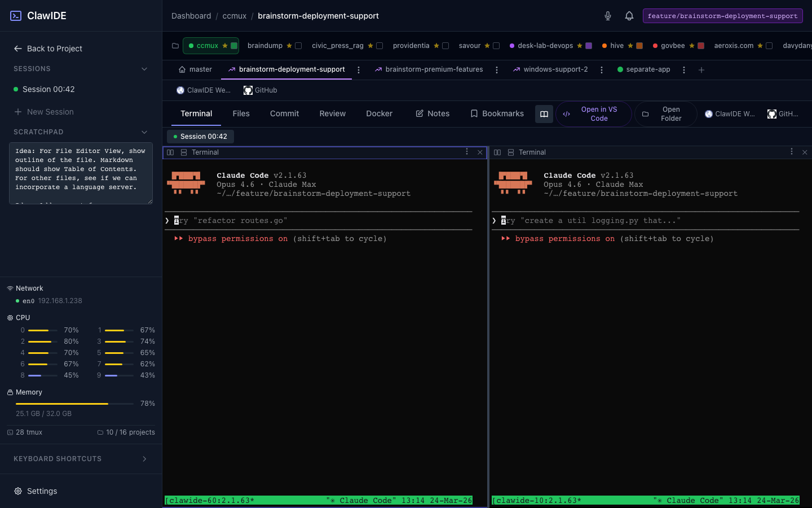
Task: Open the brainstorm-premium-features kebab menu
Action: coord(496,69)
